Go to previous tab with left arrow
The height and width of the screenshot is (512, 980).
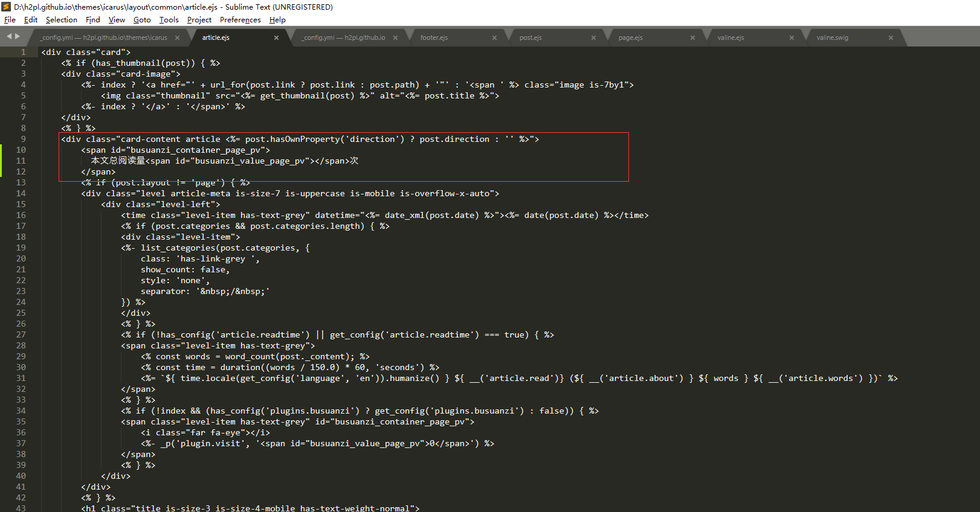(x=9, y=36)
